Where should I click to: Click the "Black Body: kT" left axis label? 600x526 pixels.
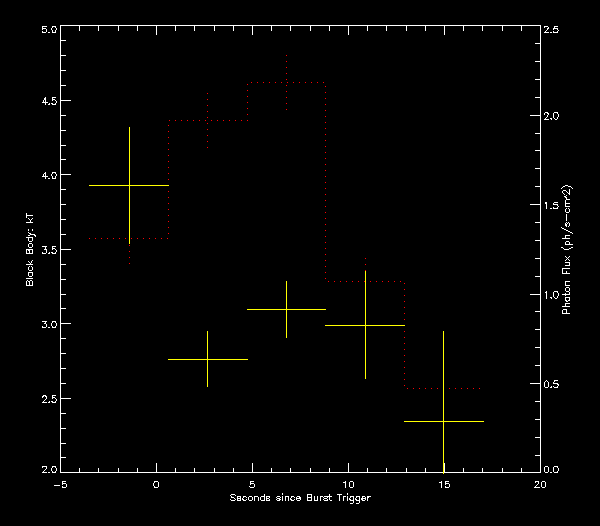pyautogui.click(x=31, y=249)
